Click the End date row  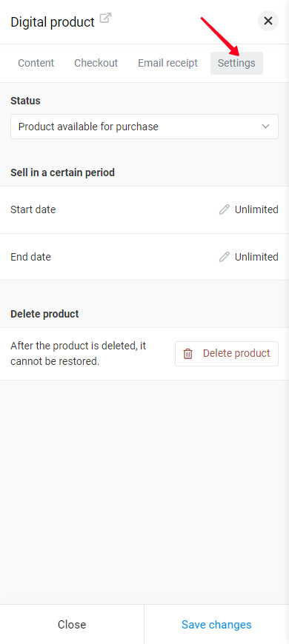click(x=144, y=257)
